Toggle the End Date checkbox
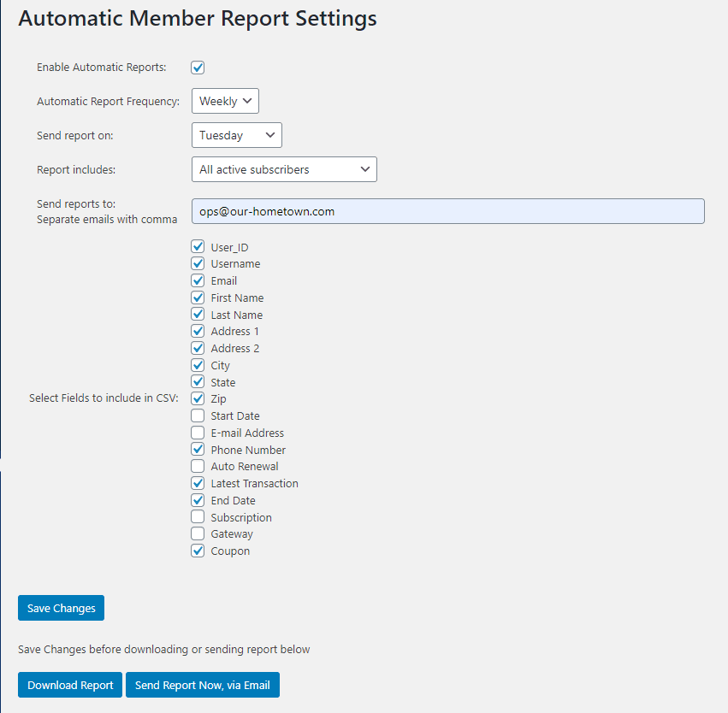 [x=198, y=500]
